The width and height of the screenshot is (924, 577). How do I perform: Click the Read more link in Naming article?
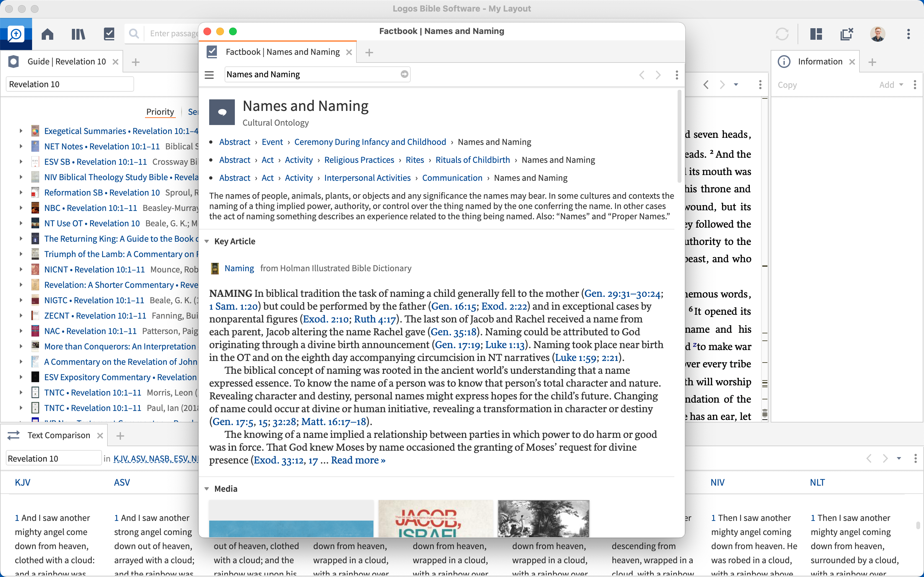[x=357, y=460]
